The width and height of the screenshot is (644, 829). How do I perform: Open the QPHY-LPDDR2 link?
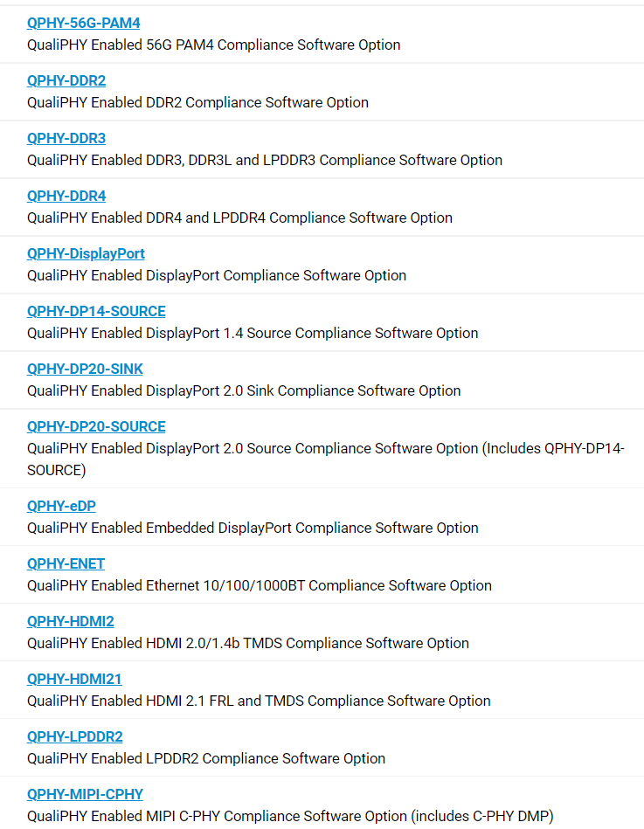tap(74, 736)
